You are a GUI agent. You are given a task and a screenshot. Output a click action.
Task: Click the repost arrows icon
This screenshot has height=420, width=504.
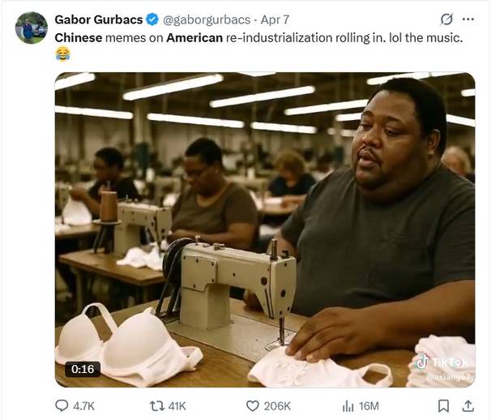[x=157, y=406]
